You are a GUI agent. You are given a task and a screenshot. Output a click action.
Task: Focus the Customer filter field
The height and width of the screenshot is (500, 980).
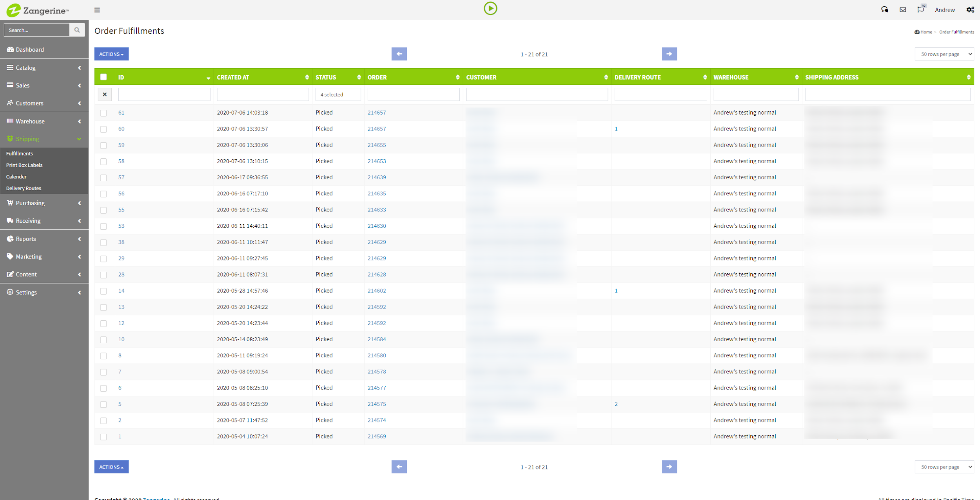[537, 95]
